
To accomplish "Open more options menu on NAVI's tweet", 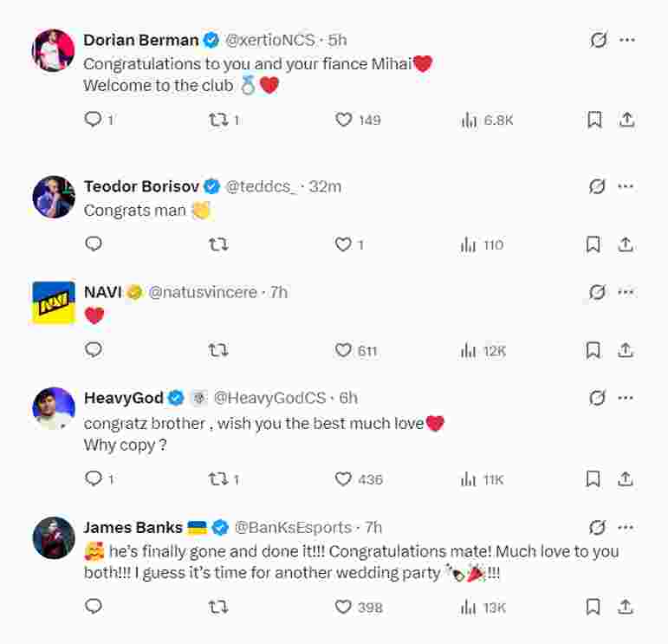I will (x=626, y=292).
